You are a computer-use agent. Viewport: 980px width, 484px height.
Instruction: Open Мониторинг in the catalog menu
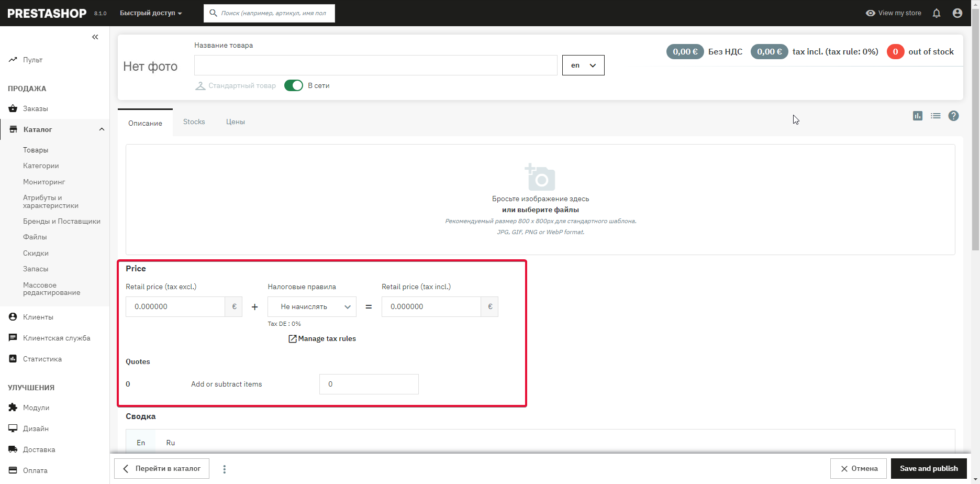[x=44, y=182]
